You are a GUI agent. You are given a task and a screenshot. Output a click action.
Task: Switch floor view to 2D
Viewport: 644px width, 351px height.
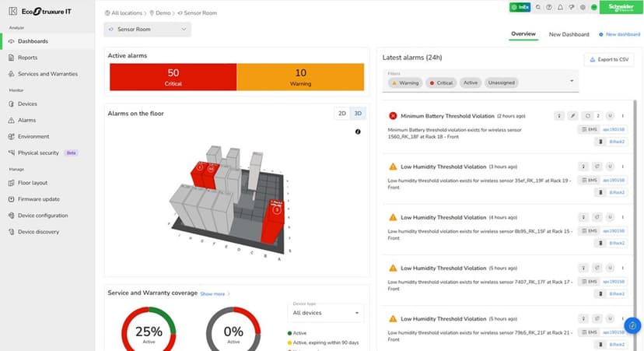coord(342,114)
